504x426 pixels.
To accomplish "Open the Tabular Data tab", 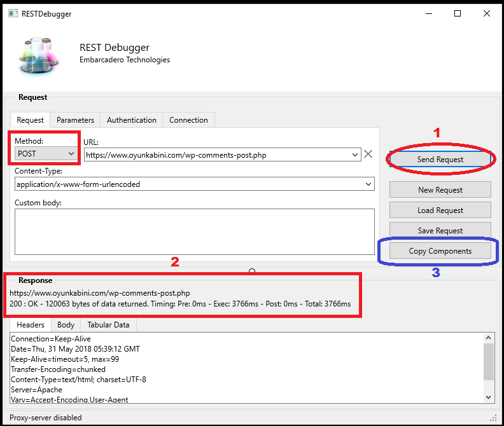I will click(x=108, y=325).
